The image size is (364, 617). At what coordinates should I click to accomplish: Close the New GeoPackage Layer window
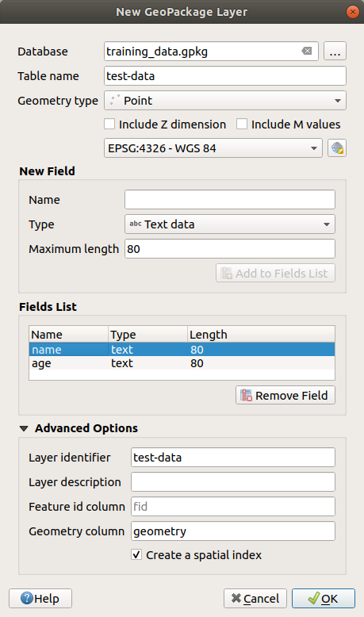(353, 12)
